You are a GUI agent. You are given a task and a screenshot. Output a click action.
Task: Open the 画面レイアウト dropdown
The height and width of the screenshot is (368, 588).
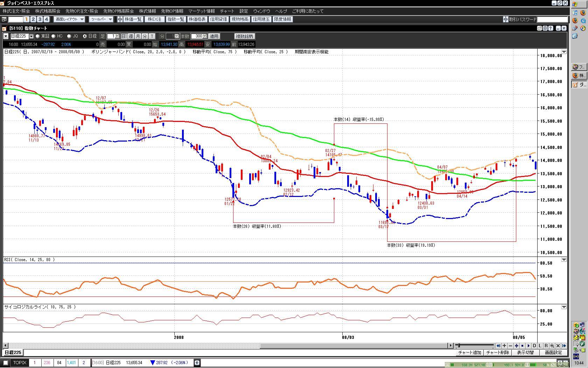click(70, 19)
